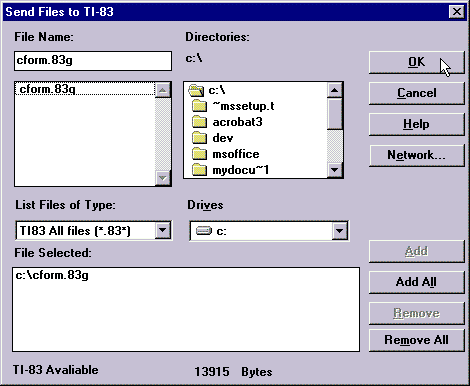Select the msoffice folder icon
470x386 pixels.
[199, 154]
